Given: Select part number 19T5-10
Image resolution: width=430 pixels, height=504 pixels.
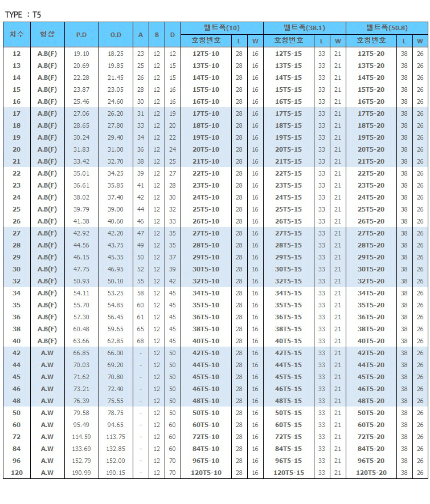Looking at the screenshot, I should (x=206, y=137).
